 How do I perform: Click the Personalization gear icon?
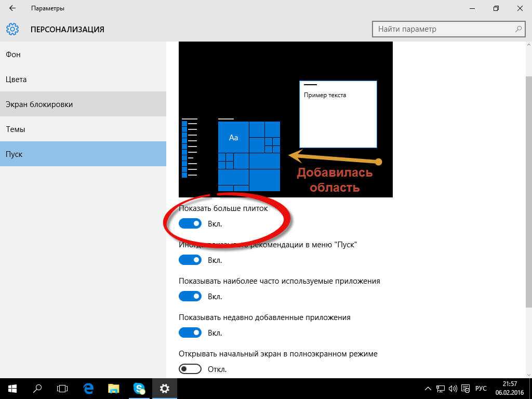click(x=12, y=29)
